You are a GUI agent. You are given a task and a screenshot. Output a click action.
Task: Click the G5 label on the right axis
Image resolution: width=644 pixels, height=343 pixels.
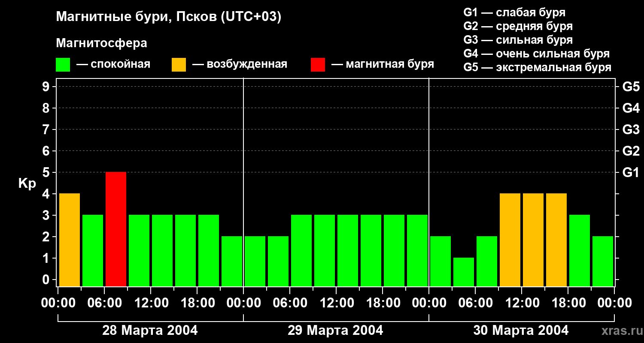pos(631,87)
